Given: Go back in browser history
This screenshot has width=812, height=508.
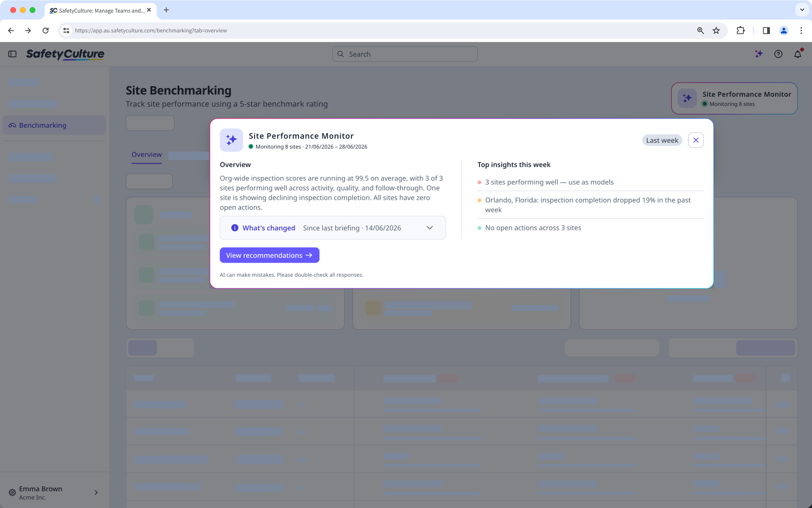Looking at the screenshot, I should coord(11,30).
